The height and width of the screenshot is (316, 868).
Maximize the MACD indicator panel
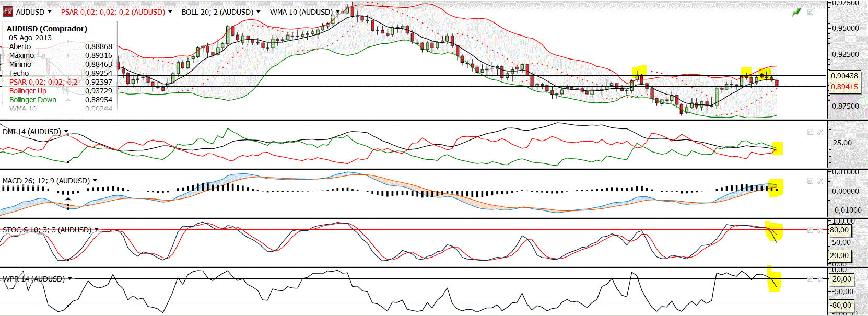coord(811,181)
